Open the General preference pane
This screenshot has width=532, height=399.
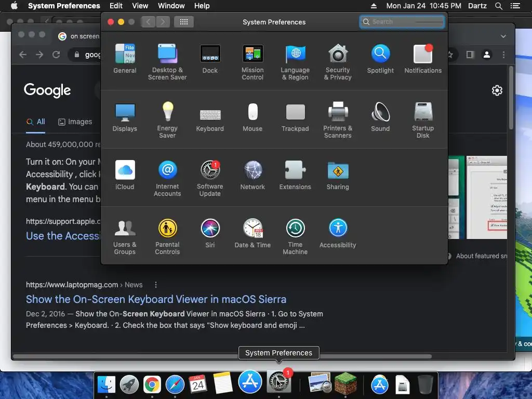(125, 59)
